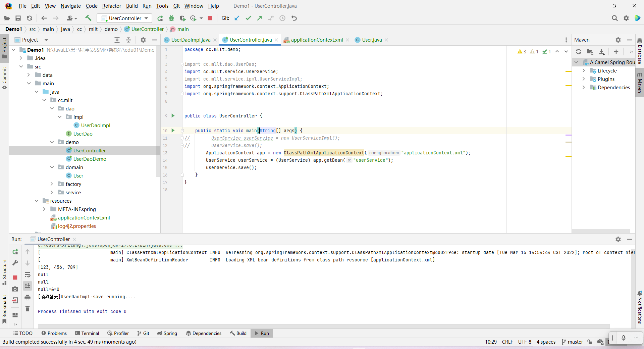Viewport: 644px width, 349px height.
Task: Toggle scroll to end in Run console
Action: click(28, 286)
